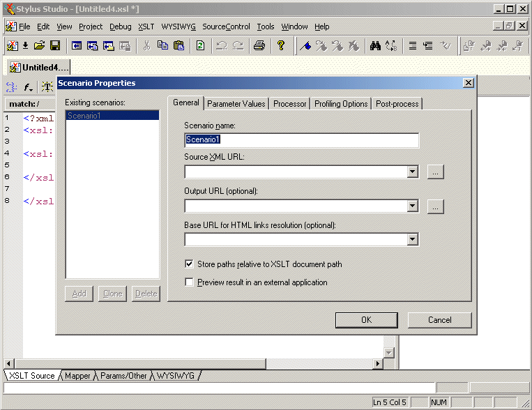This screenshot has height=410, width=532.
Task: Click the Help question mark icon
Action: pyautogui.click(x=281, y=46)
